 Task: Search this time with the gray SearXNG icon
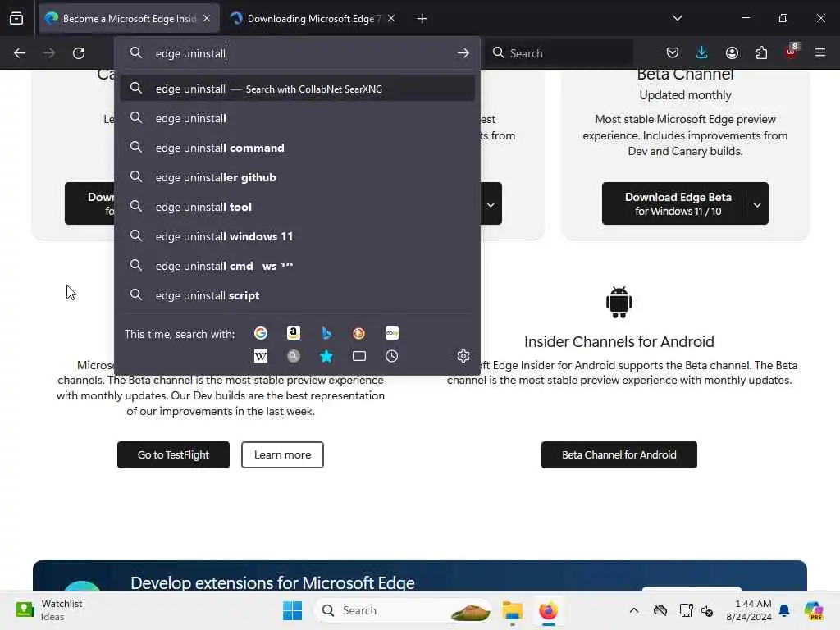pos(294,356)
